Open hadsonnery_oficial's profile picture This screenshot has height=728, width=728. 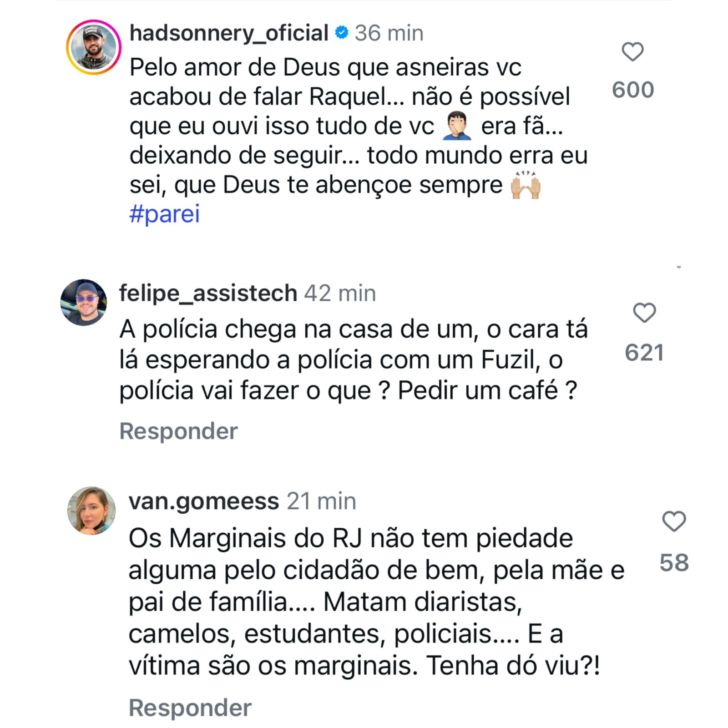pos(94,47)
